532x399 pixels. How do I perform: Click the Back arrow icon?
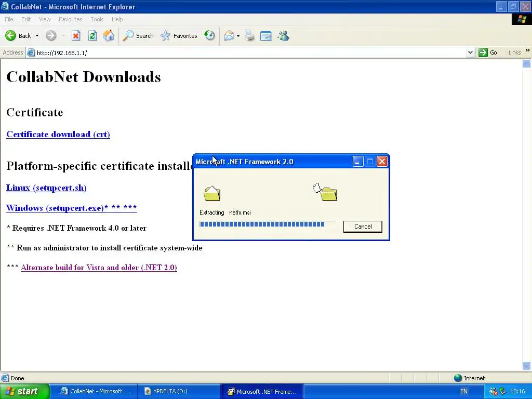(10, 36)
